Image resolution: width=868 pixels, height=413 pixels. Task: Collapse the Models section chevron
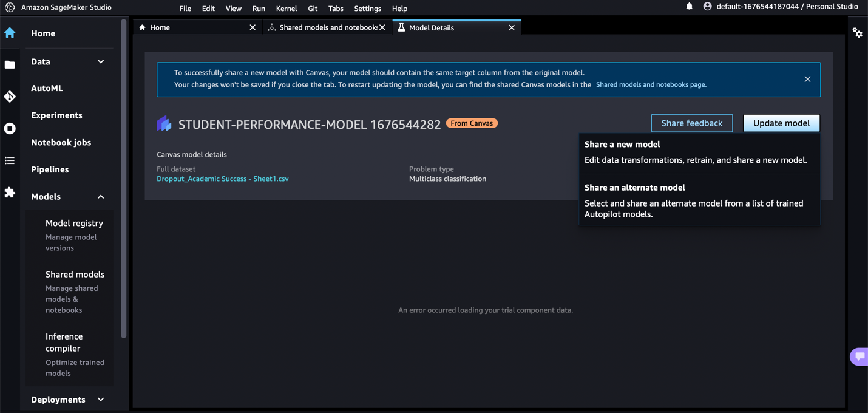(x=101, y=197)
